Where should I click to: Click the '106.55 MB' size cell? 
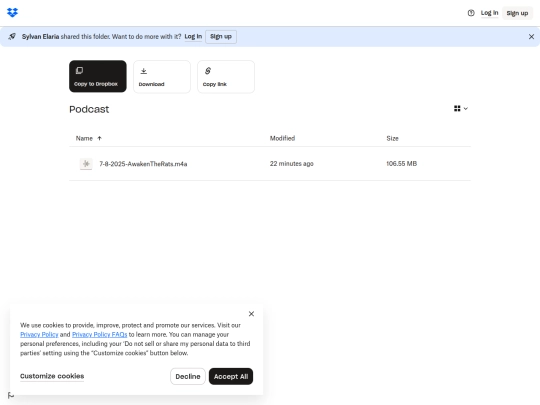(402, 164)
